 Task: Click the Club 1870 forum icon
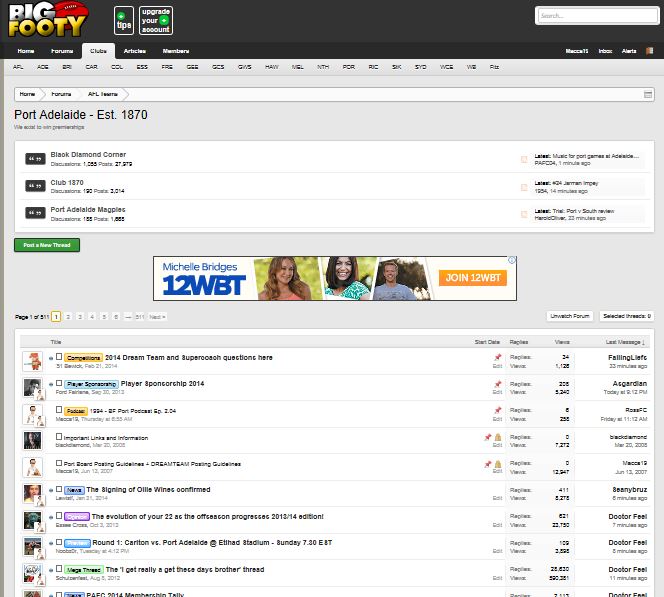click(34, 186)
